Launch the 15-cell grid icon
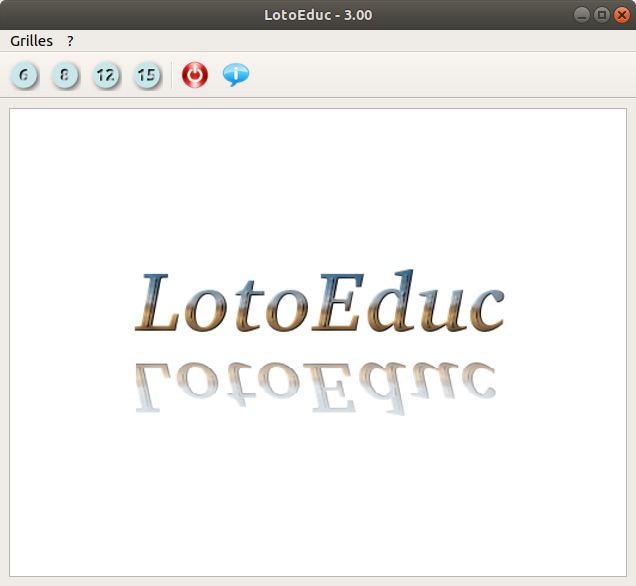 147,75
